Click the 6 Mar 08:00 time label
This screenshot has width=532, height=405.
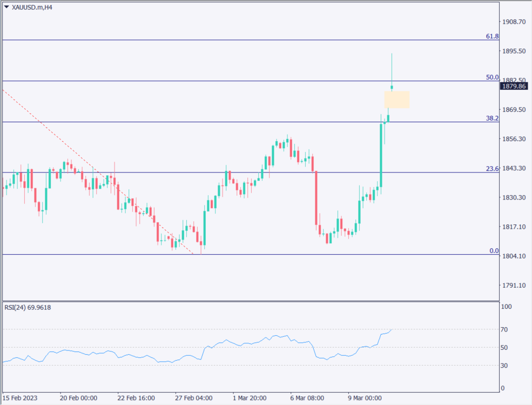tap(307, 398)
